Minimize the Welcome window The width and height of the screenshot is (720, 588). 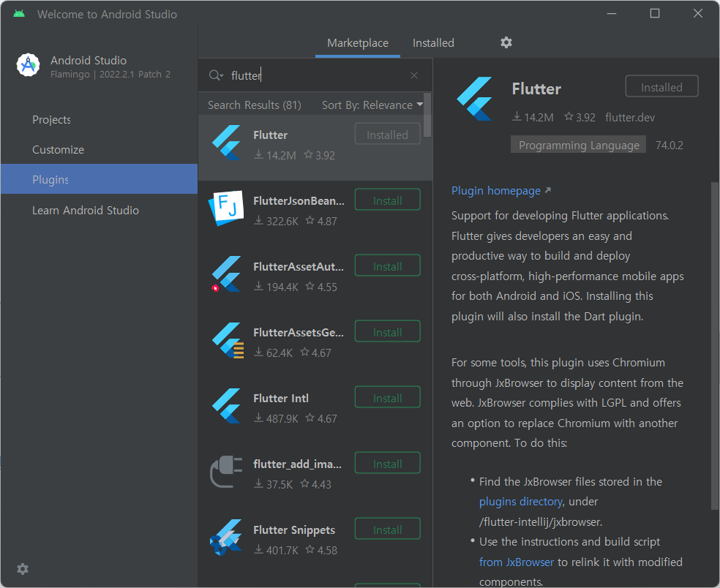[612, 14]
